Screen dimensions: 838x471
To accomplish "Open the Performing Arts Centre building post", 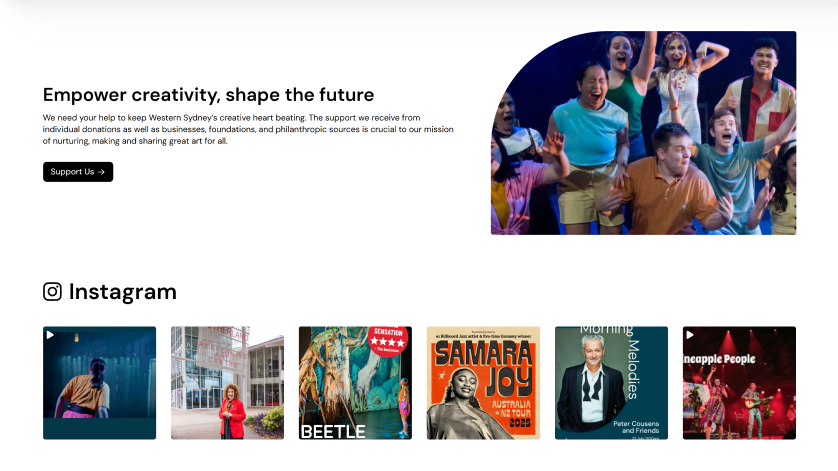I will tap(227, 383).
